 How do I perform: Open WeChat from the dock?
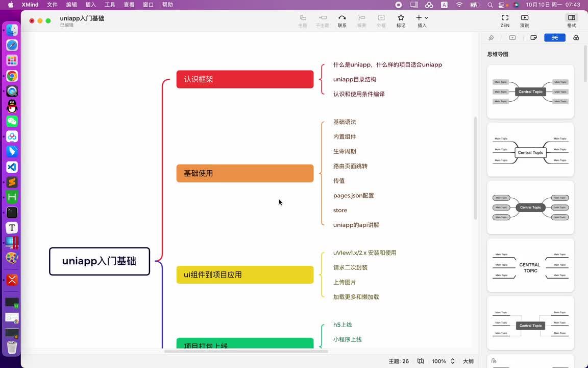pyautogui.click(x=12, y=121)
